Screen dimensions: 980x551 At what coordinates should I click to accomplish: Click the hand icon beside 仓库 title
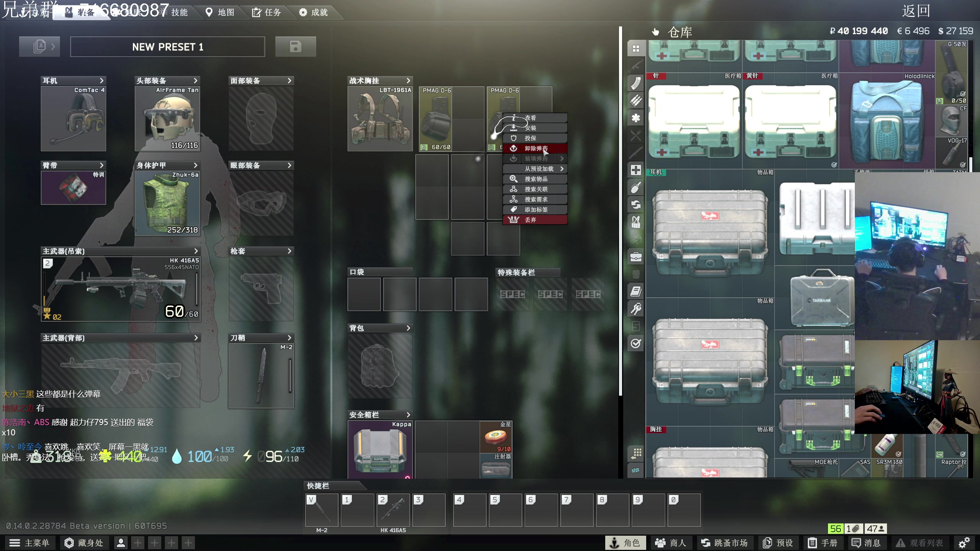tap(656, 32)
